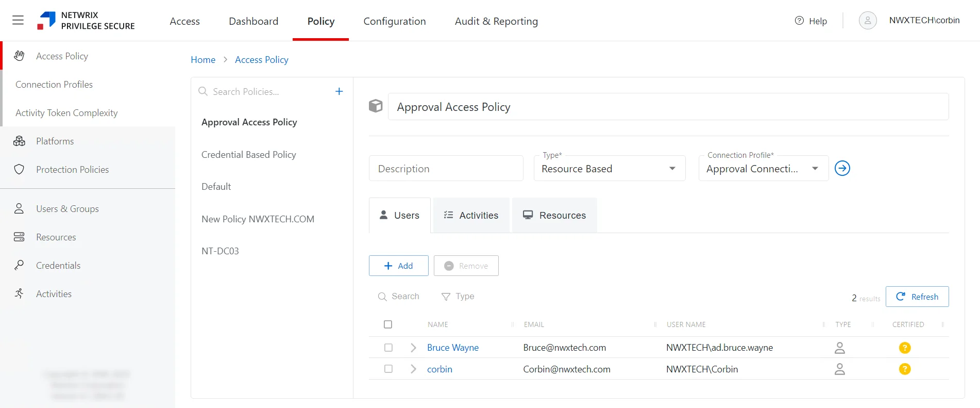Click the Refresh button
Viewport: 980px width, 408px height.
coord(917,297)
